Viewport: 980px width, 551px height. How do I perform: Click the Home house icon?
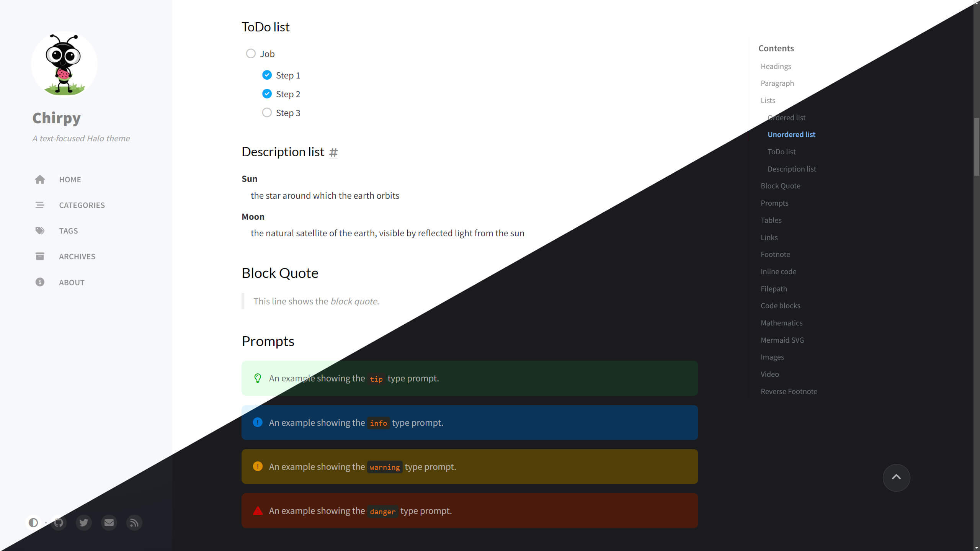pos(40,180)
